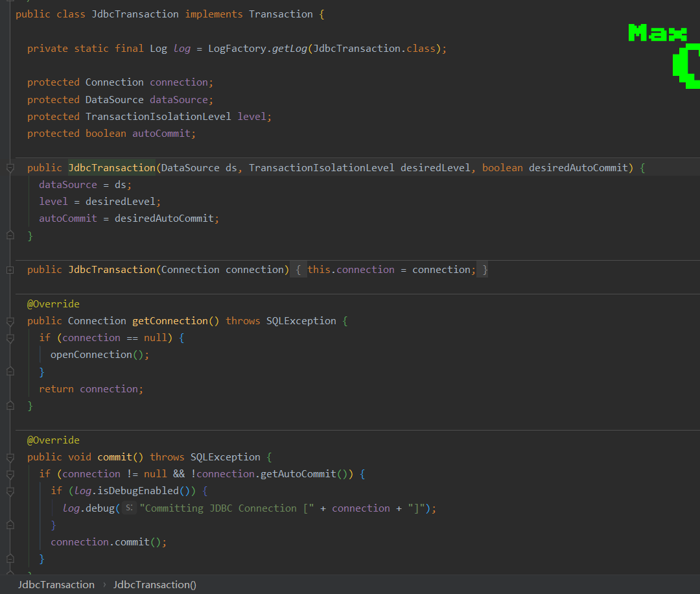
Task: Click fold-end marker below 'connection.commit();'
Action: point(10,559)
